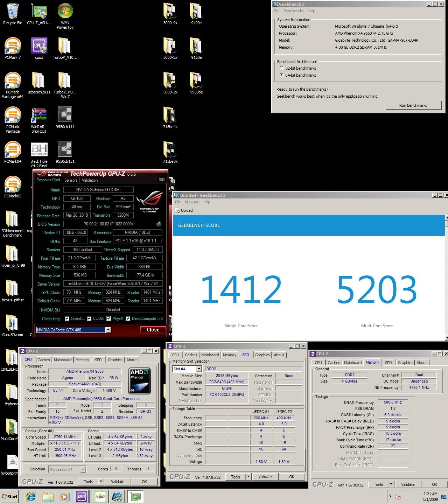Toggle OpenCL checkbox in GPU-Z

point(67,318)
